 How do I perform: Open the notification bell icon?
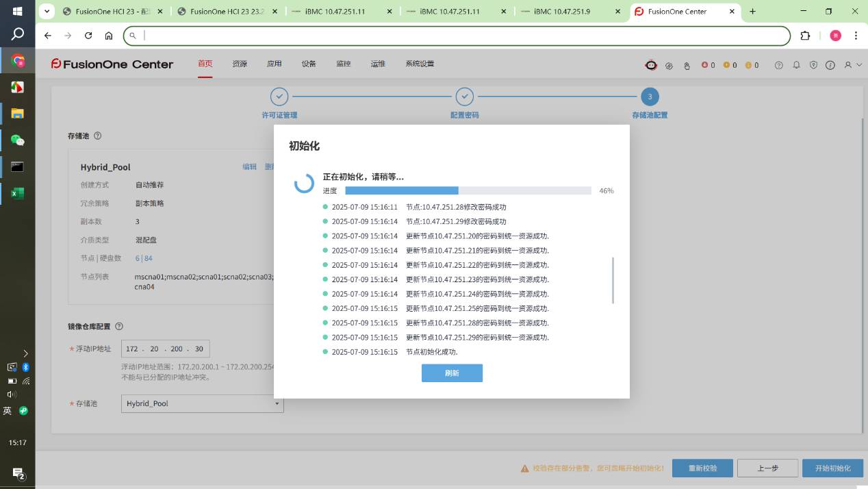tap(796, 65)
